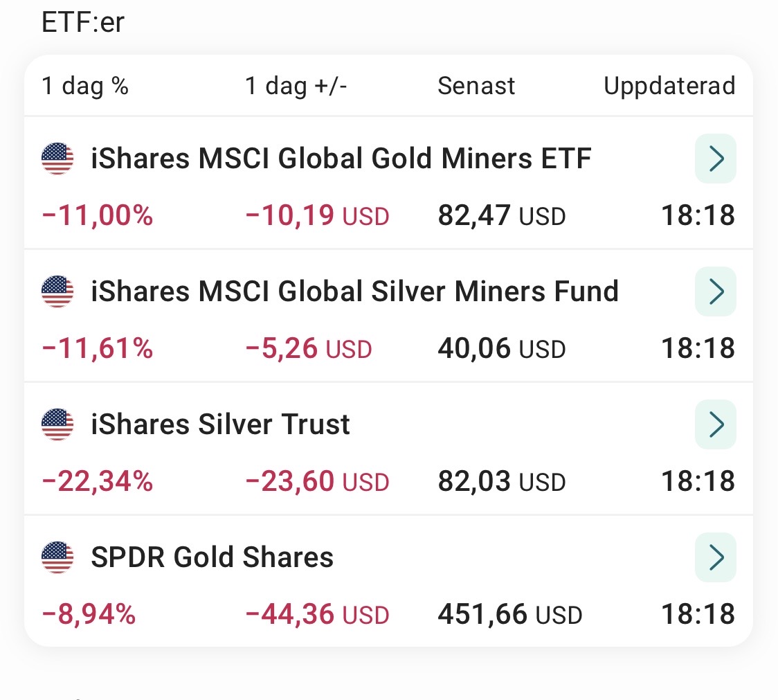
Task: Click the 'ETF:er' section heading
Action: coord(83,22)
